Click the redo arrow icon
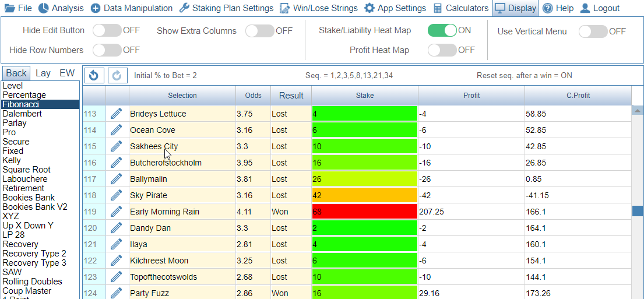 click(117, 75)
